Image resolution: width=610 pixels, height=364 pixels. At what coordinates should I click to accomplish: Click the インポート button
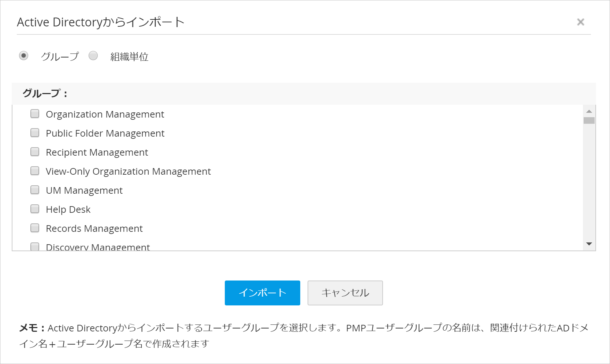point(262,293)
